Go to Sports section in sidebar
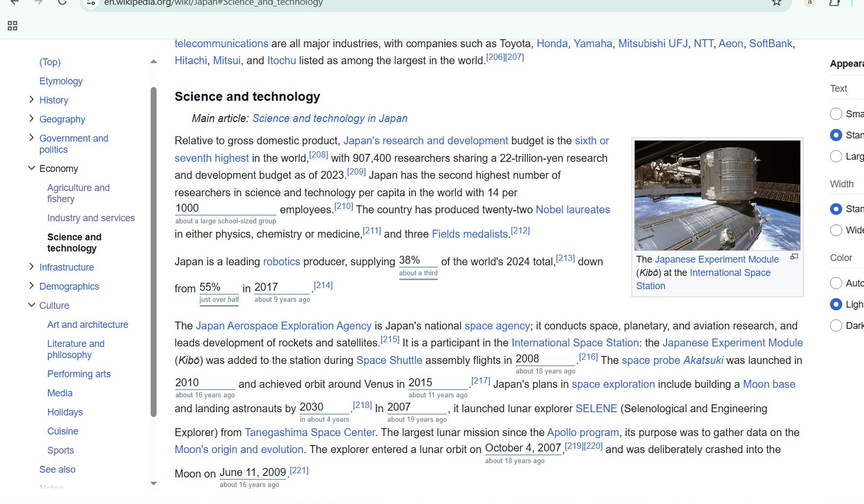This screenshot has width=864, height=504. click(61, 450)
